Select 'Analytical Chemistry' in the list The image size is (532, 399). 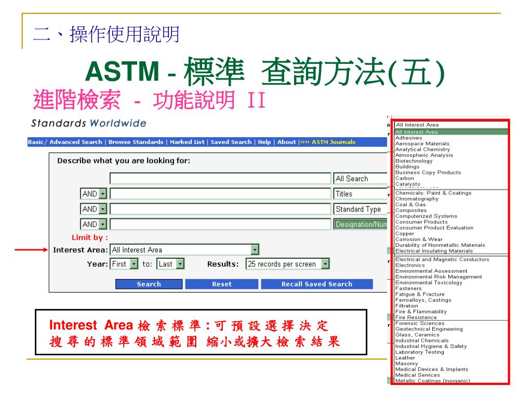422,149
